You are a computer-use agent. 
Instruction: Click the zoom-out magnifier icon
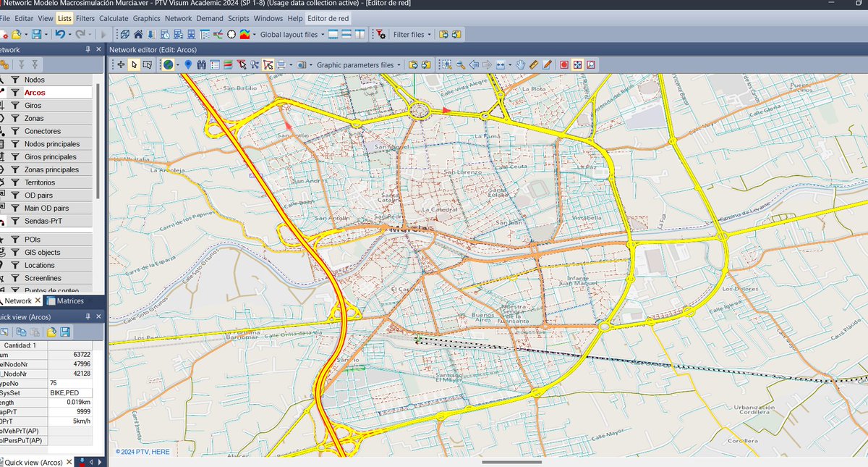click(x=460, y=64)
